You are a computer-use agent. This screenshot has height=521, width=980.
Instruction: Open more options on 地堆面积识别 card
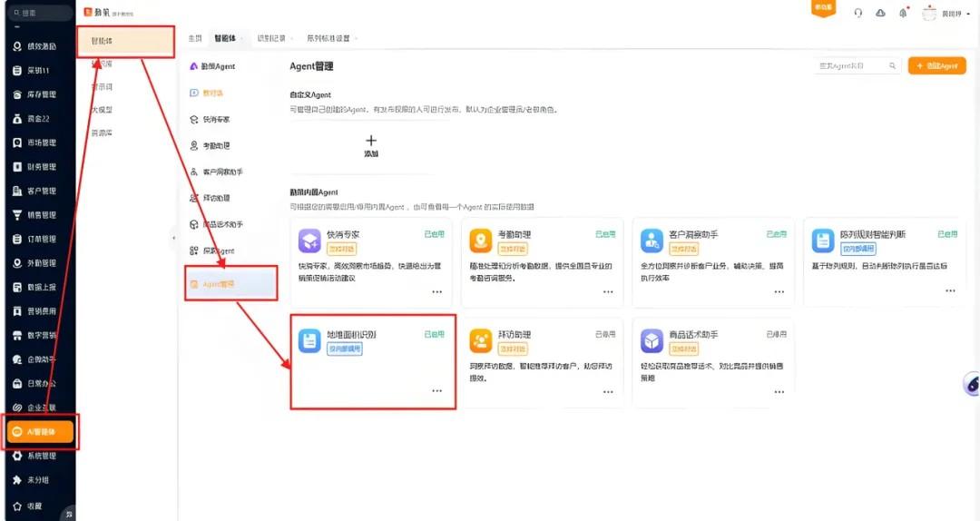pos(437,390)
